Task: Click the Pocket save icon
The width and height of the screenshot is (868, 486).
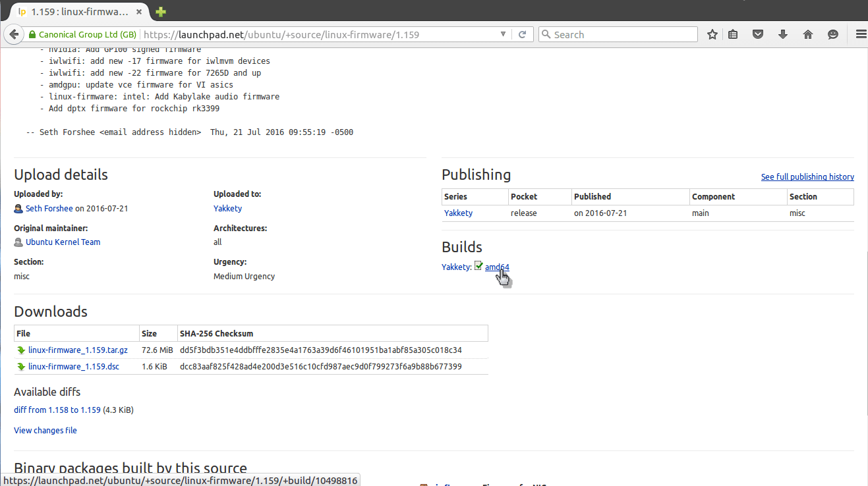Action: tap(758, 35)
